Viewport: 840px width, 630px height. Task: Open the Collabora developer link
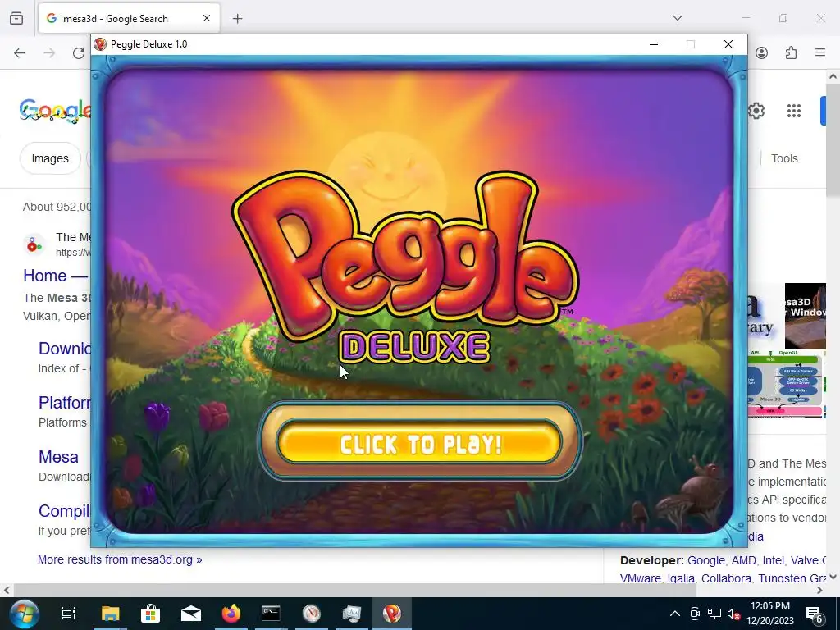pos(726,578)
